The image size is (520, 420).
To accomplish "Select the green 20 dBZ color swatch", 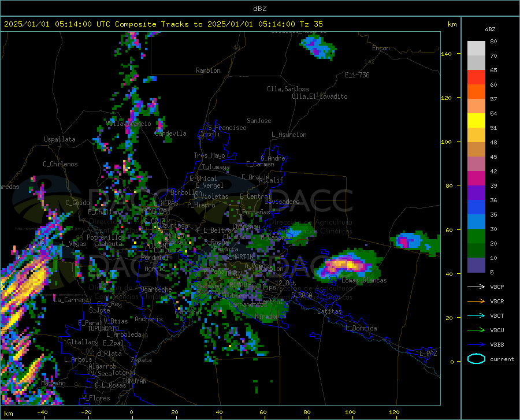I will point(476,236).
